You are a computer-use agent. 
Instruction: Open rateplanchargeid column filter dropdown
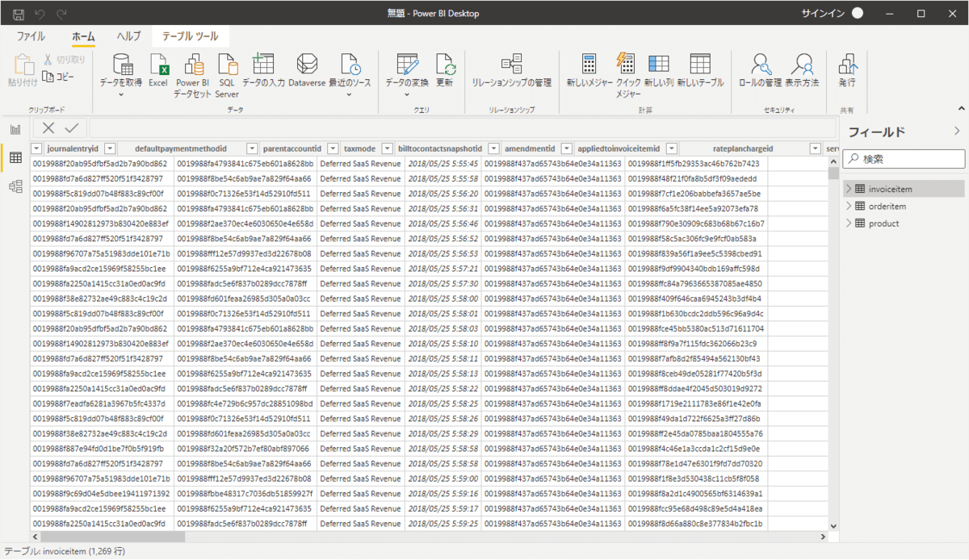point(814,148)
